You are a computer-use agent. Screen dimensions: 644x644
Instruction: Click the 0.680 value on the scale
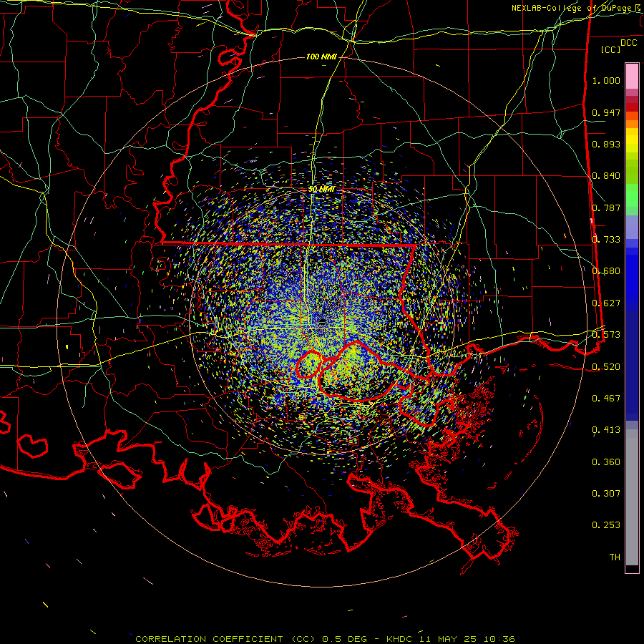click(x=606, y=271)
